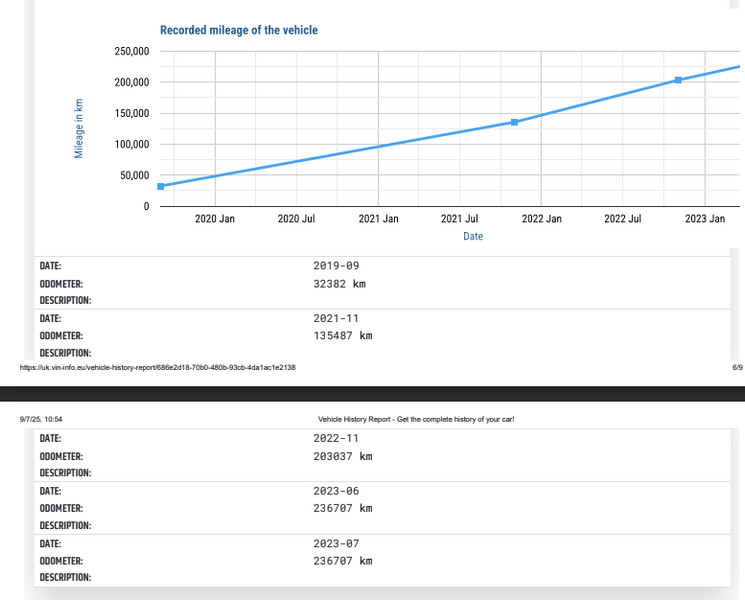Click the '200,000' y-axis label

(132, 82)
